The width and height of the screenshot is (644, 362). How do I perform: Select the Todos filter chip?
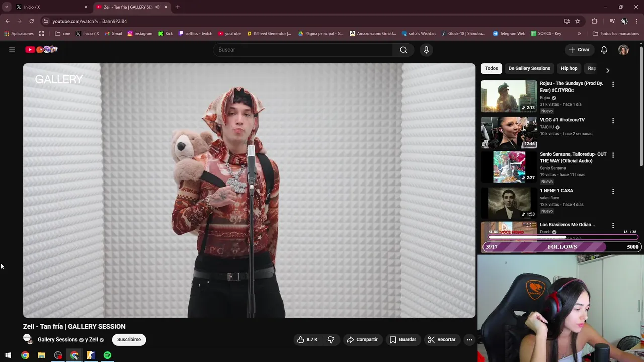coord(492,68)
